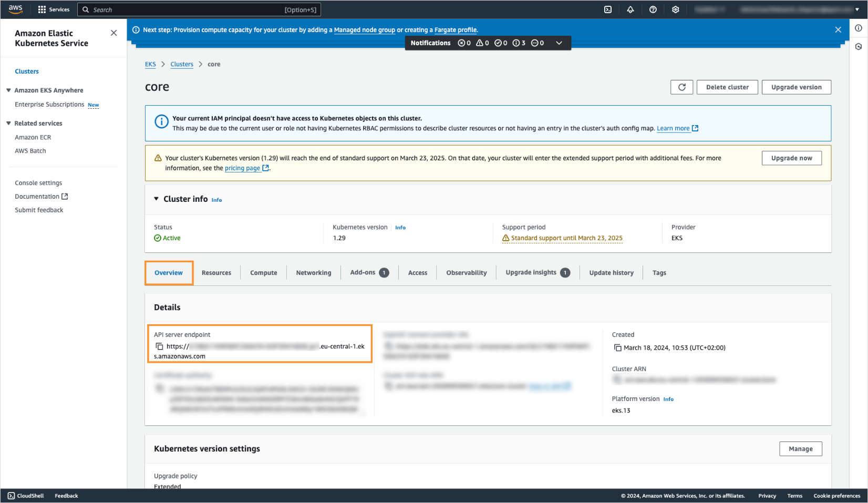Click Info beside Platform version
This screenshot has width=868, height=503.
pyautogui.click(x=668, y=399)
